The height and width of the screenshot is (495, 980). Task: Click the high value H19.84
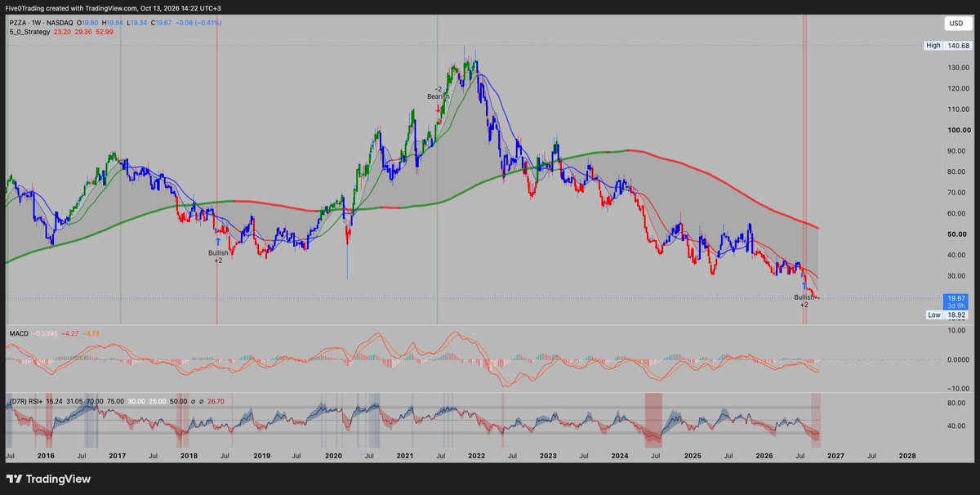pos(114,24)
